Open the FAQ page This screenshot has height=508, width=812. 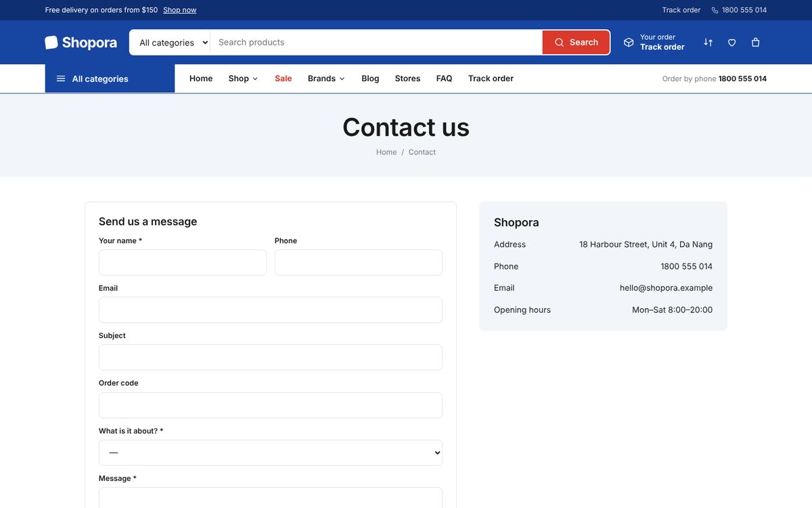[x=444, y=79]
